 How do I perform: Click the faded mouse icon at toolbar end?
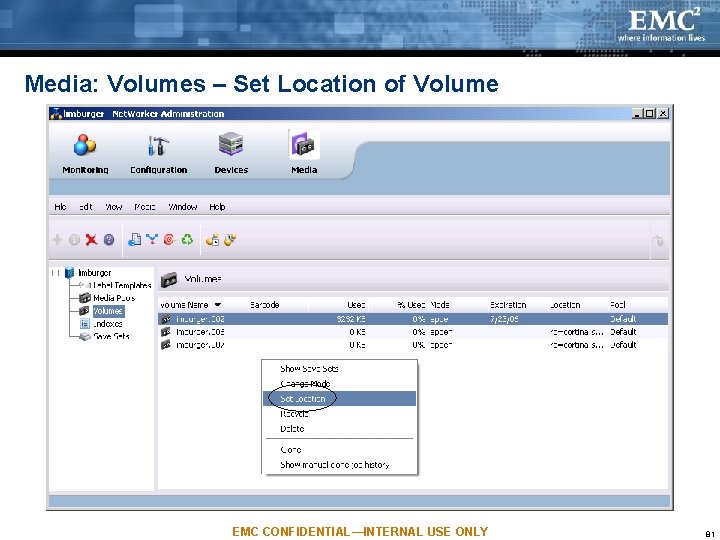point(658,240)
